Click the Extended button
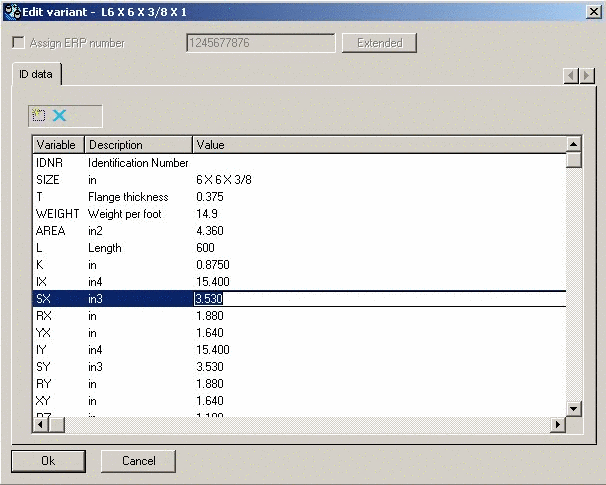 click(x=379, y=43)
